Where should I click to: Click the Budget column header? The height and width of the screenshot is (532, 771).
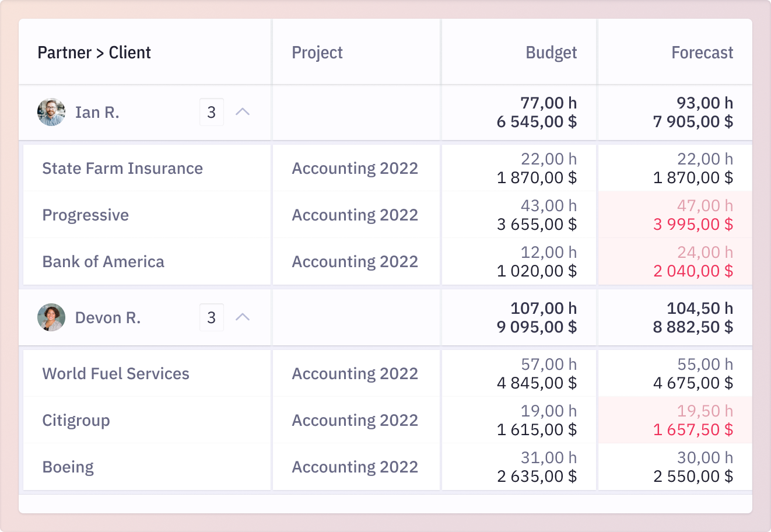pos(551,52)
